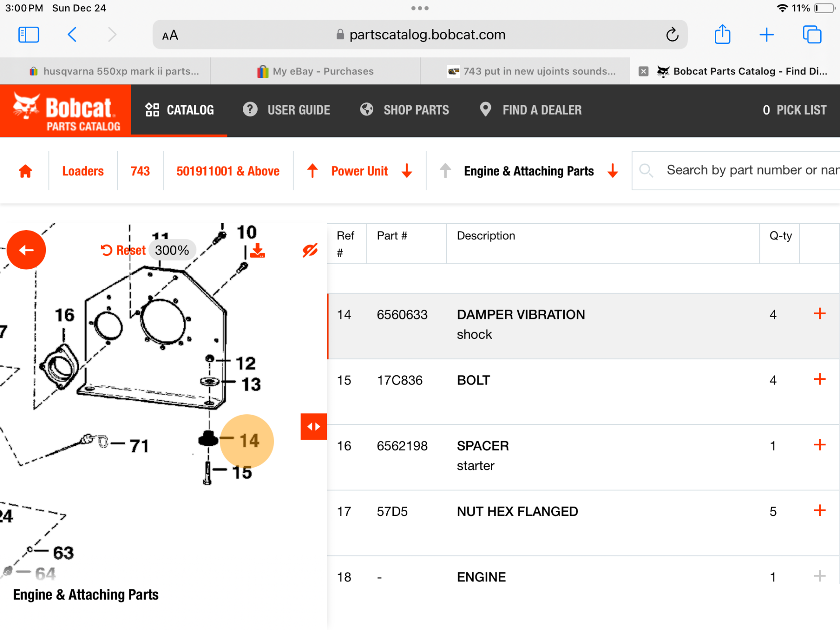Reset the diagram zoom
This screenshot has width=840, height=630.
tap(123, 250)
